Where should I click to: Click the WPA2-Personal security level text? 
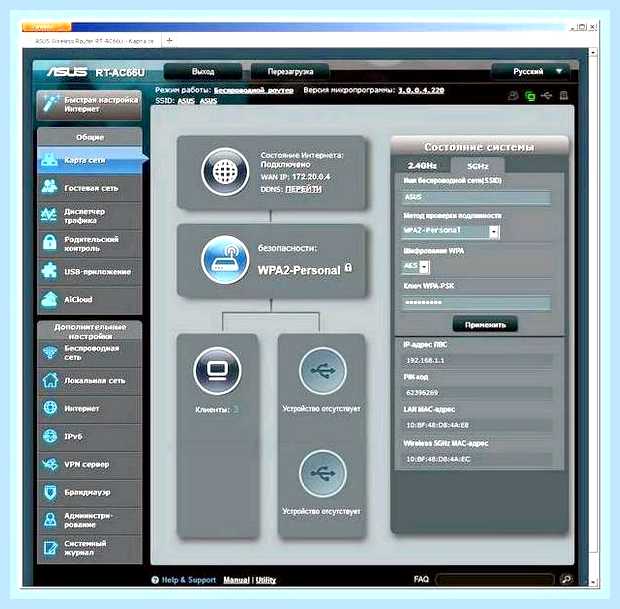(x=299, y=270)
